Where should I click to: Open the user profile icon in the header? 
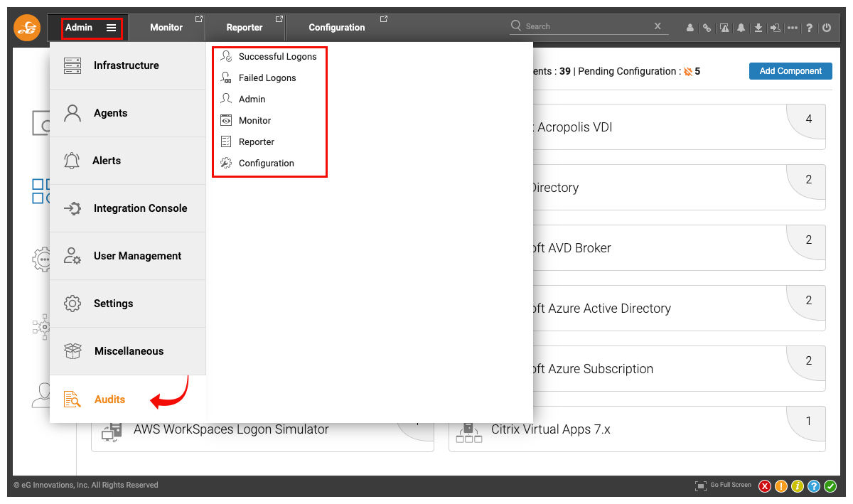coord(690,28)
